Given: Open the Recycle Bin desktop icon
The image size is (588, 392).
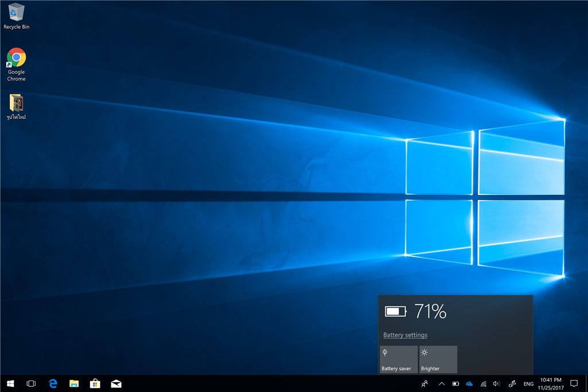Looking at the screenshot, I should coord(16,16).
